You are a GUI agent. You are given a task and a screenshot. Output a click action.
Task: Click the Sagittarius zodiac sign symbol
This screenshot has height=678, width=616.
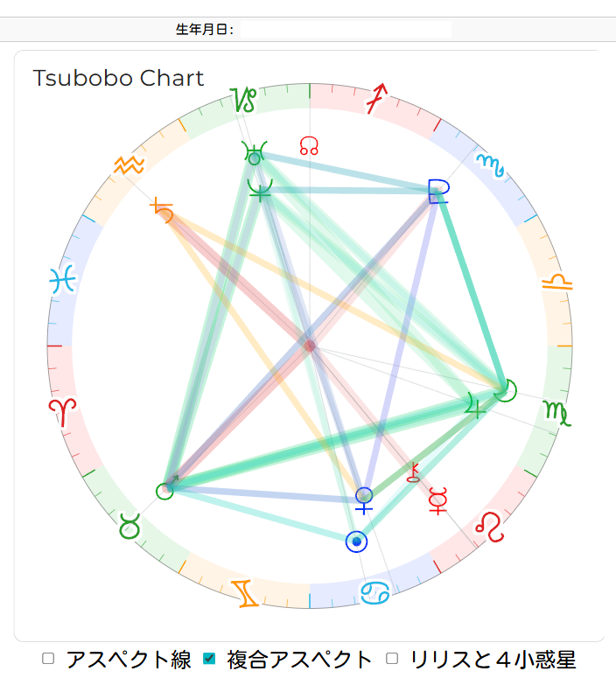click(x=375, y=100)
